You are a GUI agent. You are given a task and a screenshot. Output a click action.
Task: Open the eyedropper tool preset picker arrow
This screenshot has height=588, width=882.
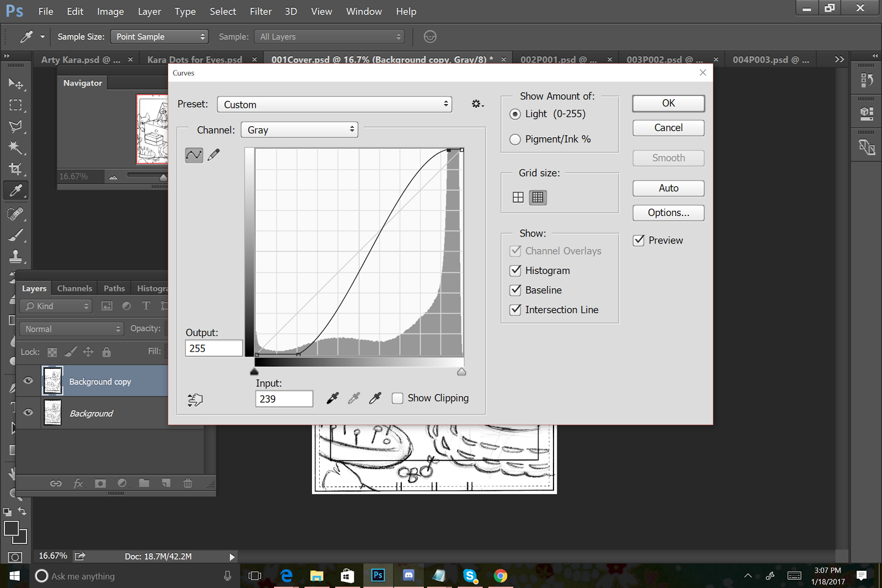42,36
